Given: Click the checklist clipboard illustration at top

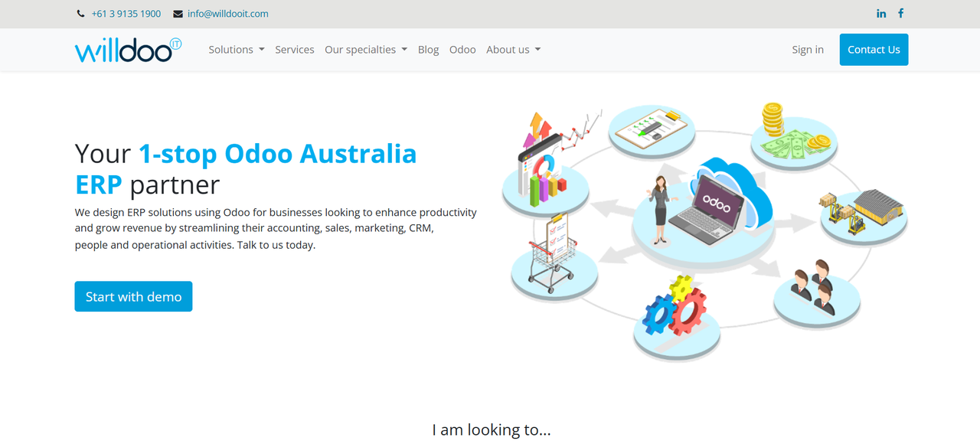Looking at the screenshot, I should click(652, 132).
